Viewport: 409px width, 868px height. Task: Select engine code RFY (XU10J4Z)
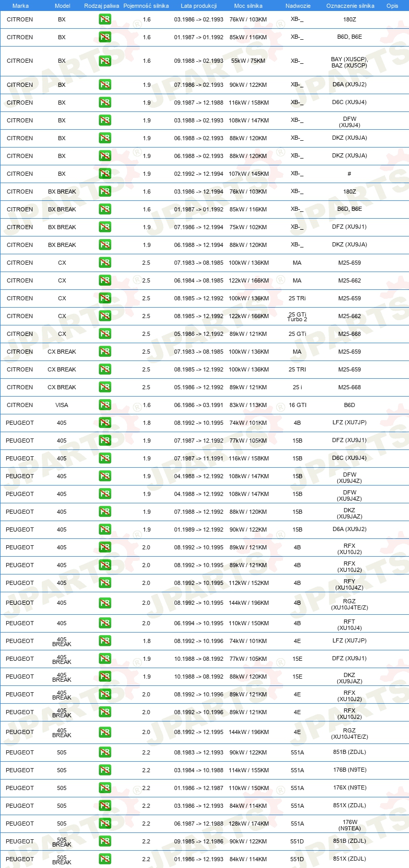coord(349,584)
